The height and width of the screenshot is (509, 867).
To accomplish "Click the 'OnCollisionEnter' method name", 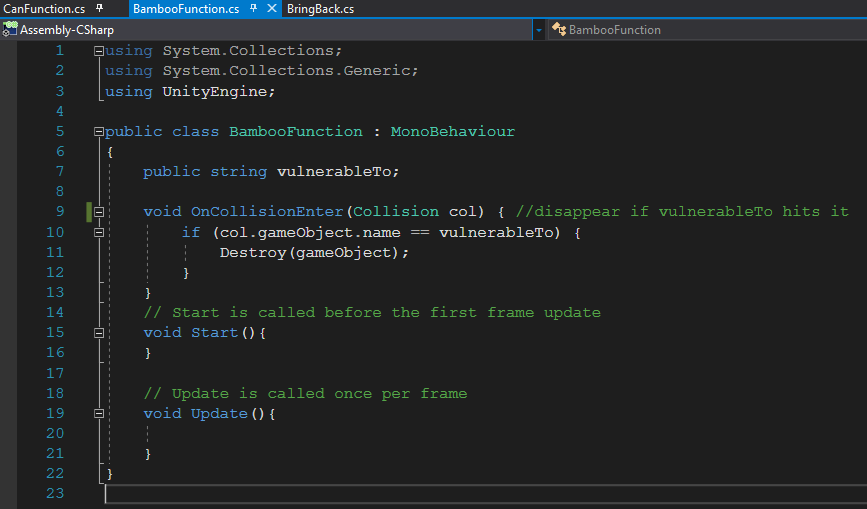I will click(267, 212).
